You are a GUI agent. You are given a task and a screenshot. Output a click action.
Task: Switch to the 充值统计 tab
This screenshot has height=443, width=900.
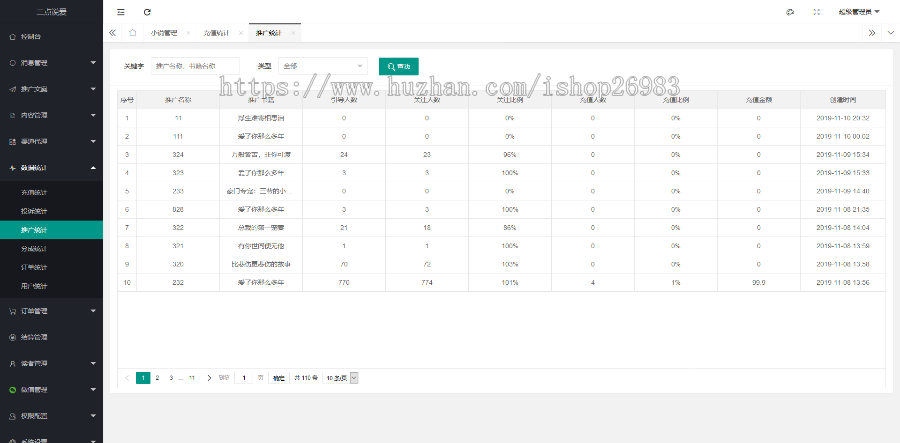(x=215, y=33)
